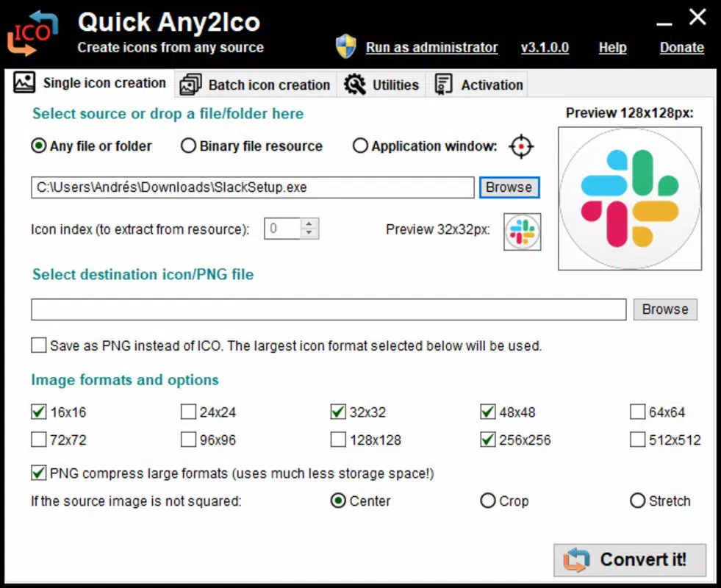Screen dimensions: 721x588
Task: Click the Icon index number field
Action: point(282,229)
